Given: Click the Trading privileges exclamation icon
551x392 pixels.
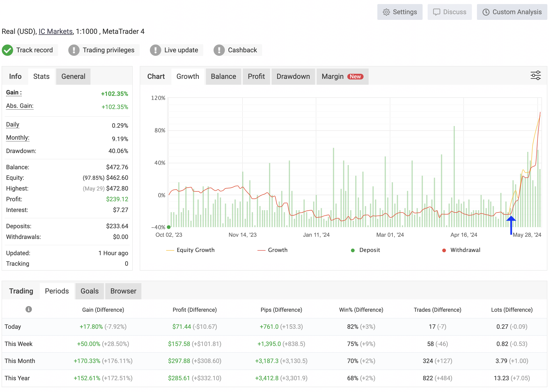Looking at the screenshot, I should click(74, 50).
